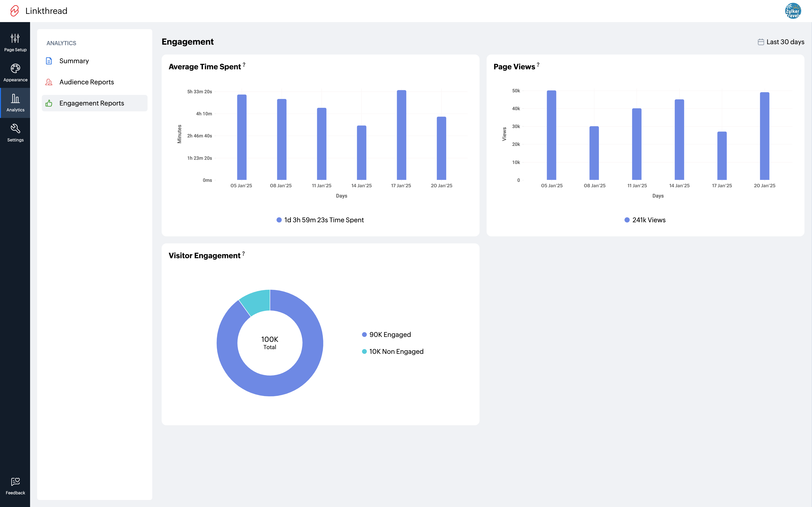812x507 pixels.
Task: Click help icon beside Average Time Spent
Action: click(244, 65)
